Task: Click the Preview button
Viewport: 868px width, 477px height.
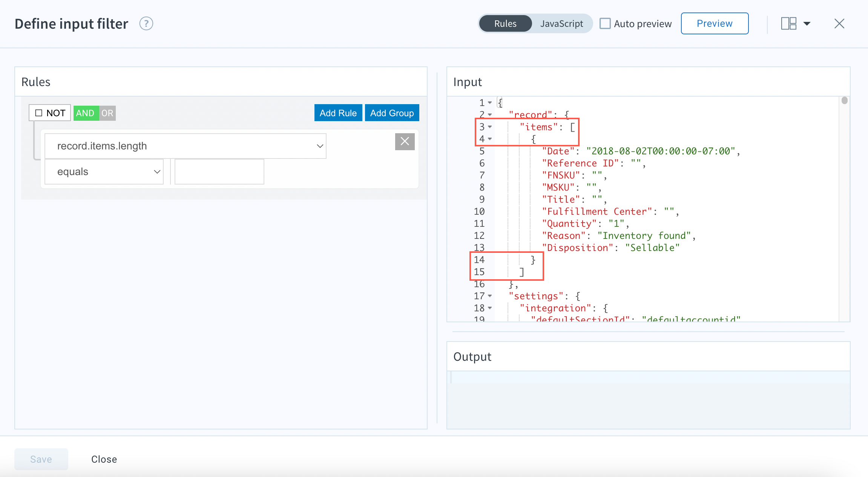Action: pos(715,23)
